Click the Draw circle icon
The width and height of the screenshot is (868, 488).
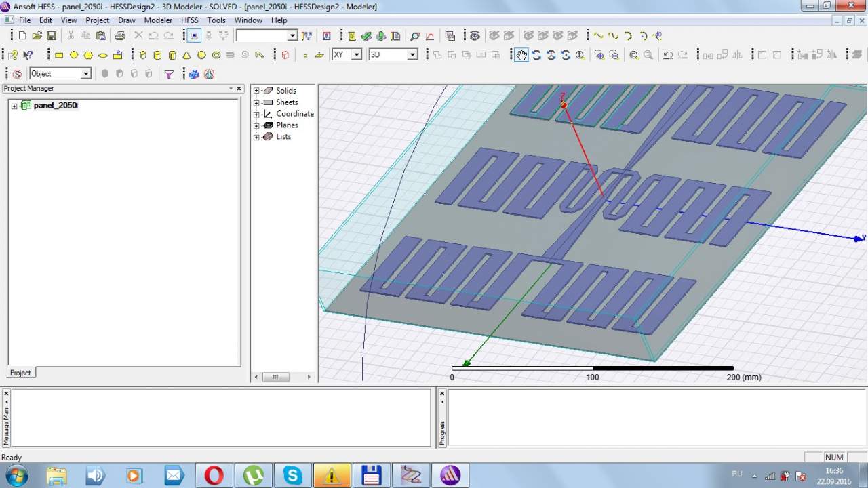74,55
